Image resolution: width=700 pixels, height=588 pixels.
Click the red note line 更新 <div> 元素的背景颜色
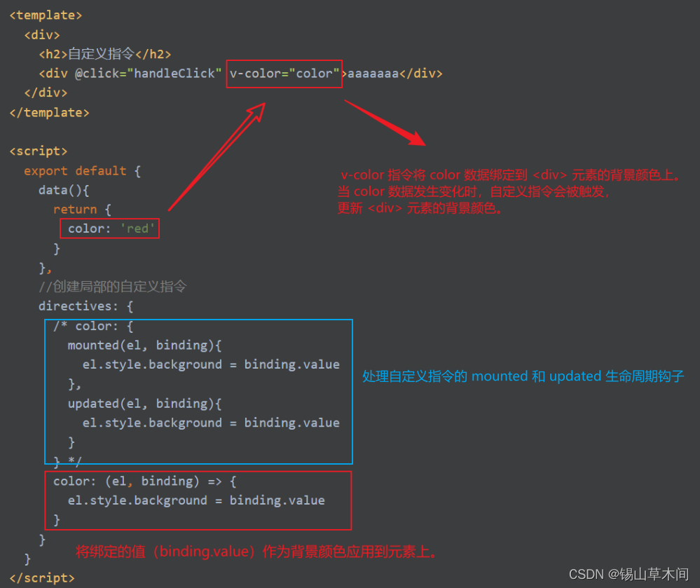click(x=420, y=208)
